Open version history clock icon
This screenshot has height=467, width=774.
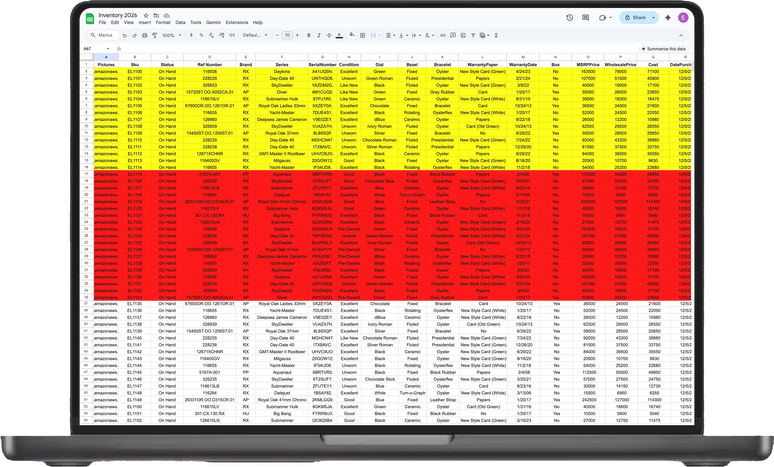570,17
